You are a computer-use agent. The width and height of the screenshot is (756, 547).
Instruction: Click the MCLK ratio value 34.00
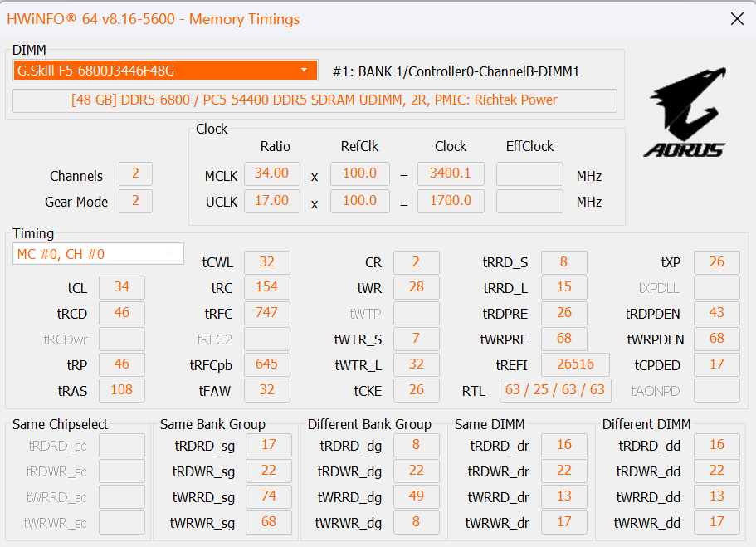coord(272,173)
